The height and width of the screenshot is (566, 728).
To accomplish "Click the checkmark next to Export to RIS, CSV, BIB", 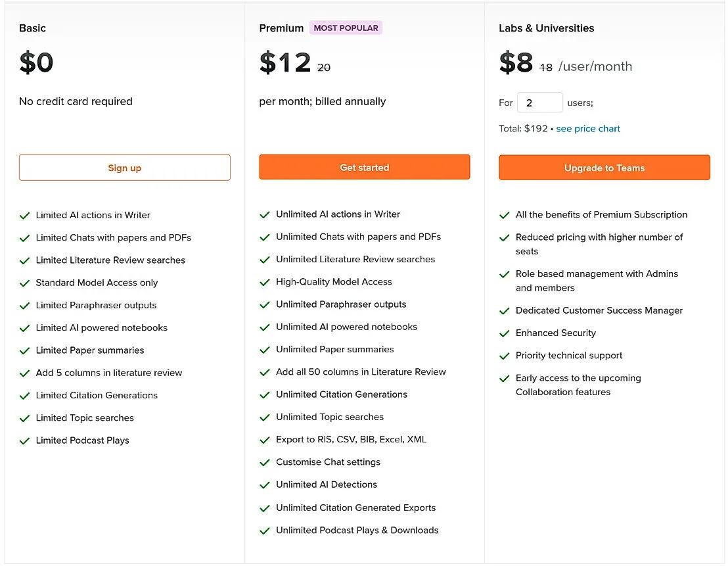I will tap(265, 439).
